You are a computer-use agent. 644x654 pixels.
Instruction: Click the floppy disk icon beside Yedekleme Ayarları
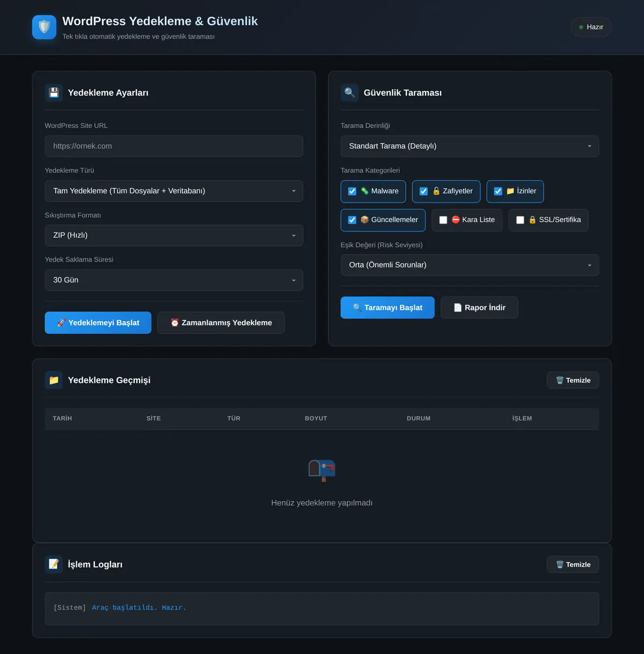click(54, 92)
